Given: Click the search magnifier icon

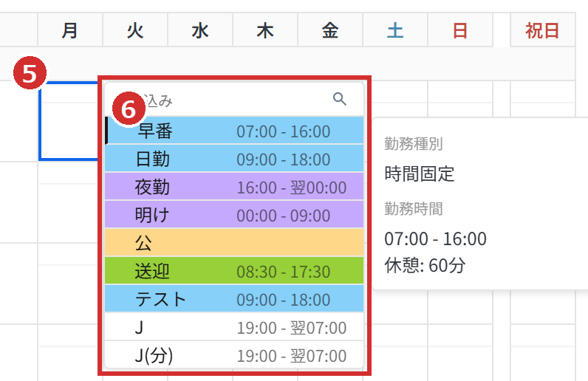Looking at the screenshot, I should [339, 99].
